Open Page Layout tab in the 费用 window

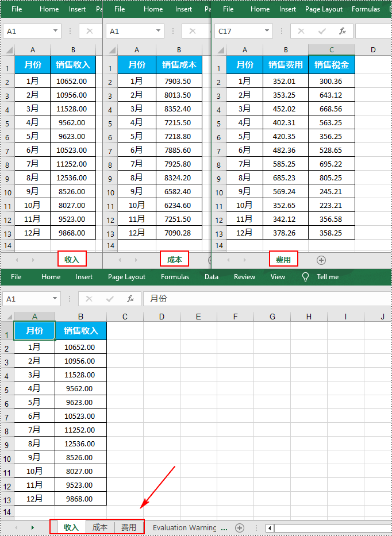[x=324, y=9]
